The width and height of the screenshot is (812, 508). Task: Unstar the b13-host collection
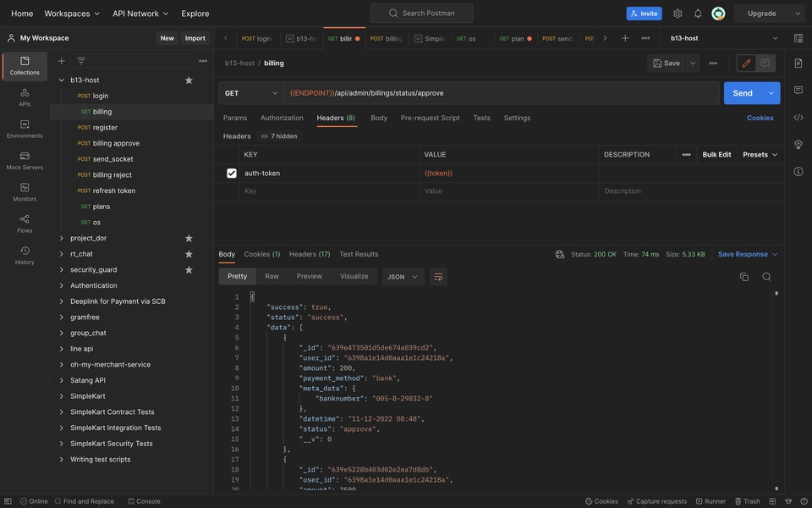189,80
